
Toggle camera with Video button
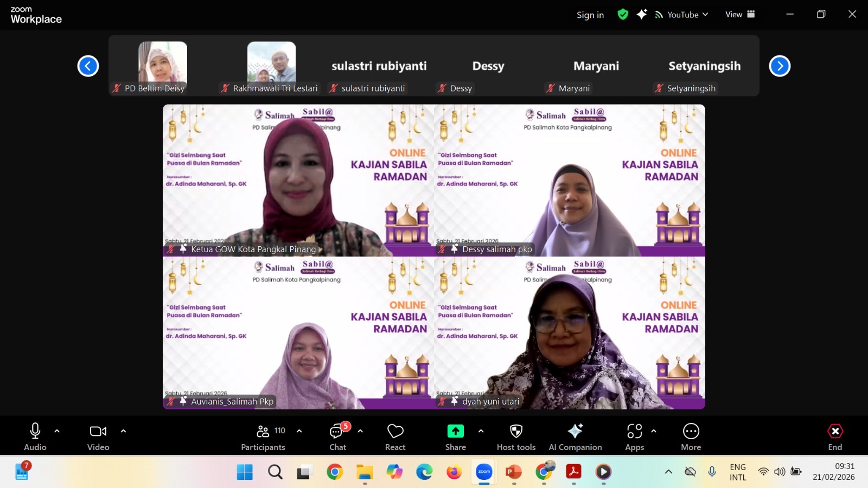tap(98, 437)
